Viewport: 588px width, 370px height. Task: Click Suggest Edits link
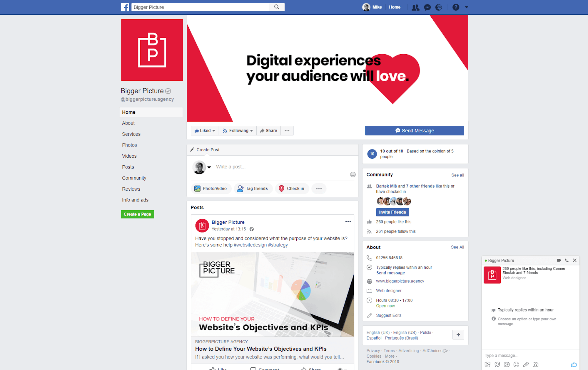coord(389,315)
